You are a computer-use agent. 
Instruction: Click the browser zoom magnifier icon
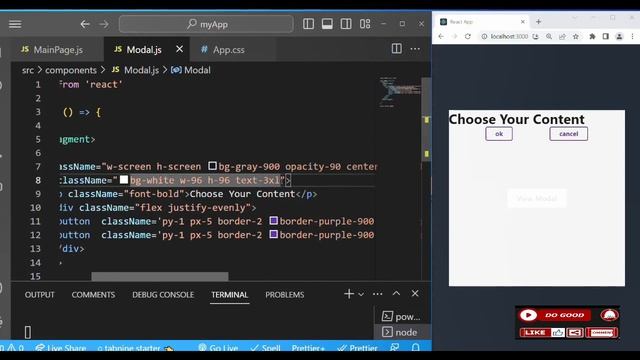pyautogui.click(x=549, y=36)
